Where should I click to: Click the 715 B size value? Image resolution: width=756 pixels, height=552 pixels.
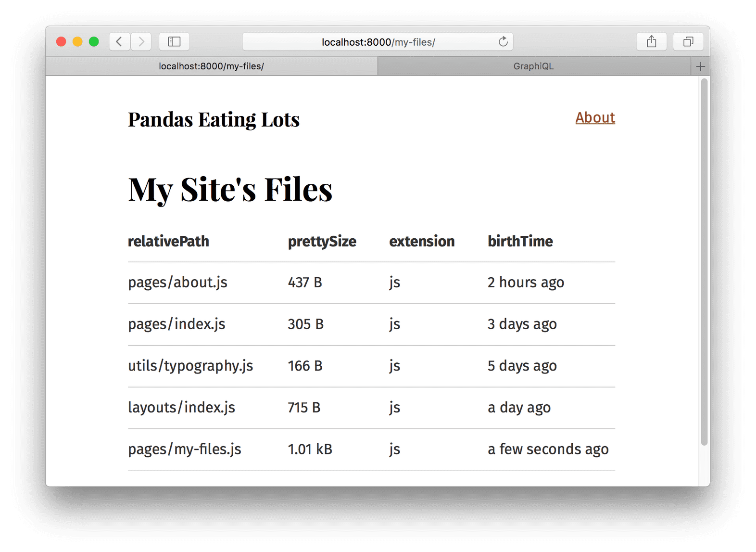coord(304,408)
